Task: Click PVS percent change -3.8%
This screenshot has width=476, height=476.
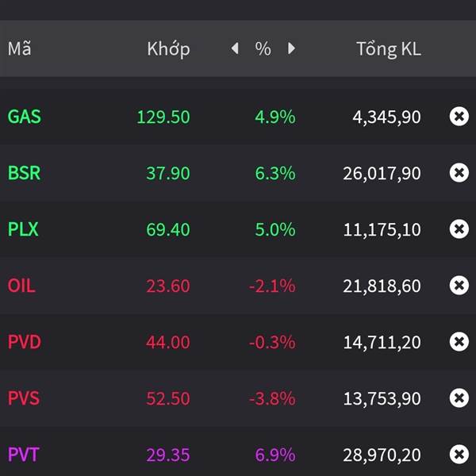Action: click(x=272, y=398)
